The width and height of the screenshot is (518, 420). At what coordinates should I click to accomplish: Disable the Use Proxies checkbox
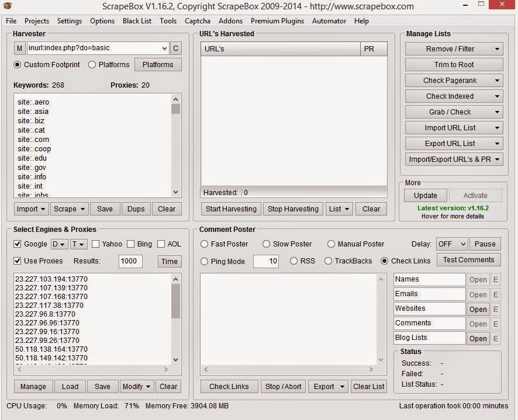coord(18,261)
